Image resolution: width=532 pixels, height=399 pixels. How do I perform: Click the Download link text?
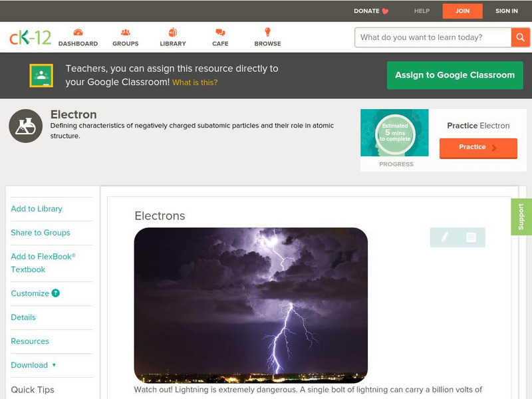pyautogui.click(x=29, y=365)
